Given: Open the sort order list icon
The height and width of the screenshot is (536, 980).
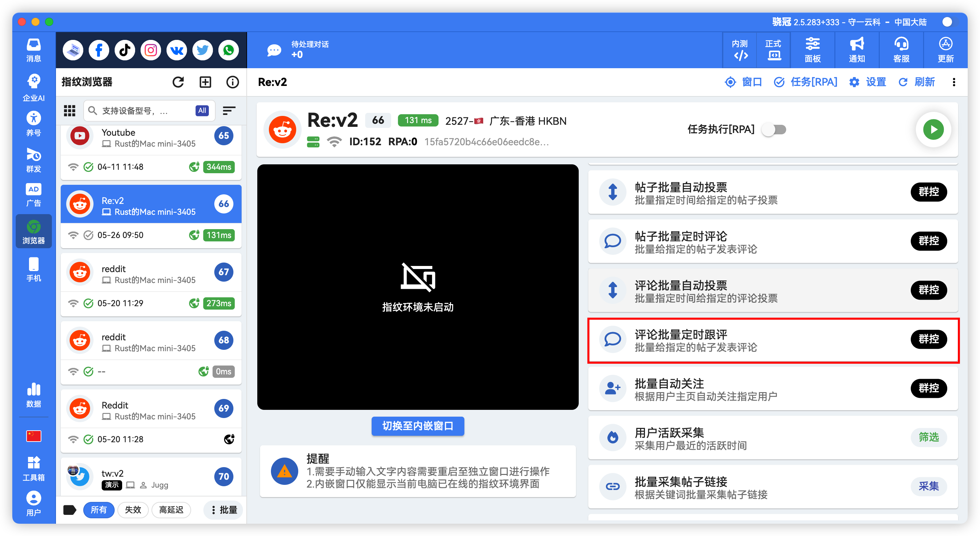Looking at the screenshot, I should [229, 110].
